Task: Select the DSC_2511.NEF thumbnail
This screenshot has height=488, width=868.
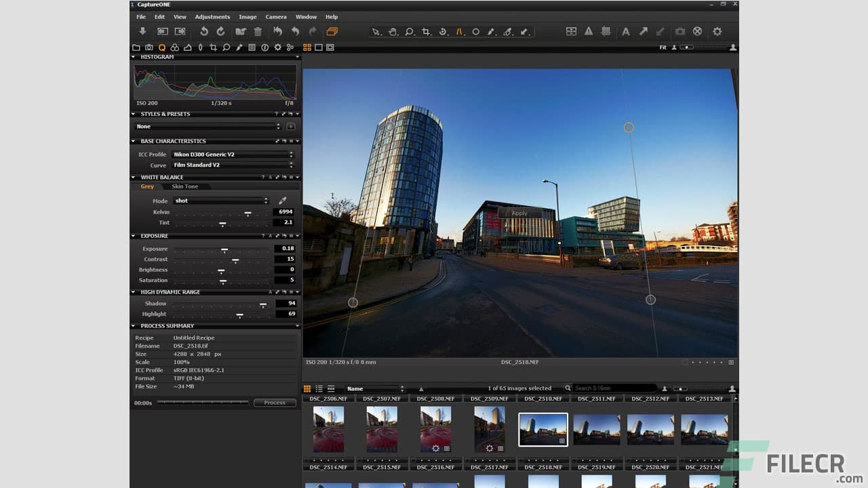Action: (x=597, y=429)
